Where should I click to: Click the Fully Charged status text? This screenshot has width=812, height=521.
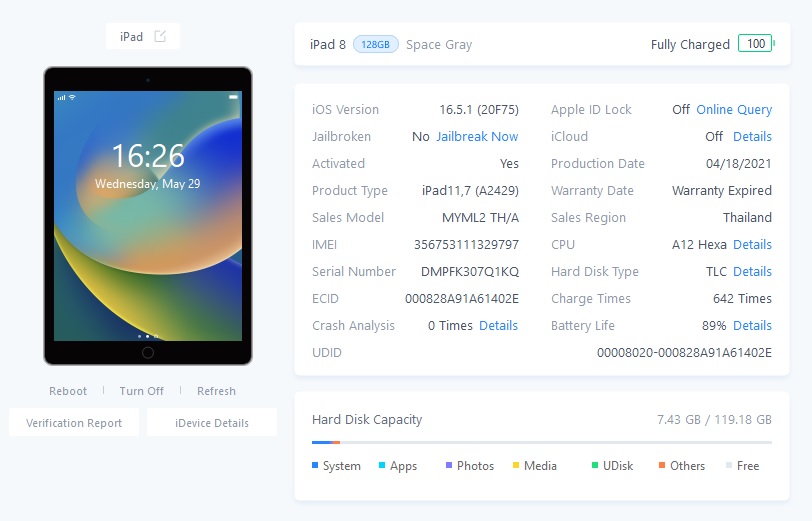[x=690, y=45]
